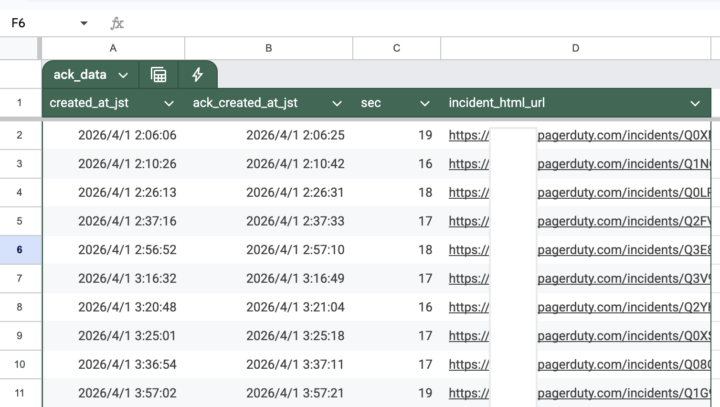Click the select-all corner box
Image resolution: width=720 pixels, height=407 pixels.
coord(20,48)
